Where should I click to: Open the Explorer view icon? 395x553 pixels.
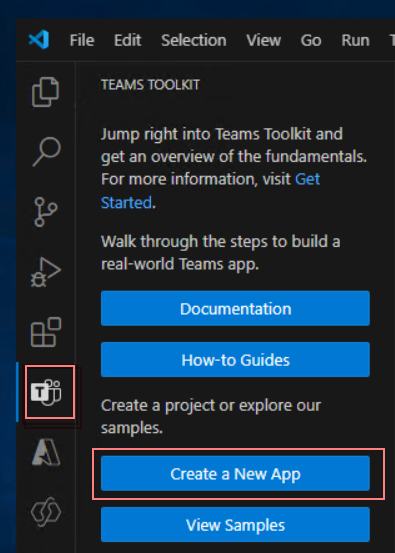click(45, 92)
